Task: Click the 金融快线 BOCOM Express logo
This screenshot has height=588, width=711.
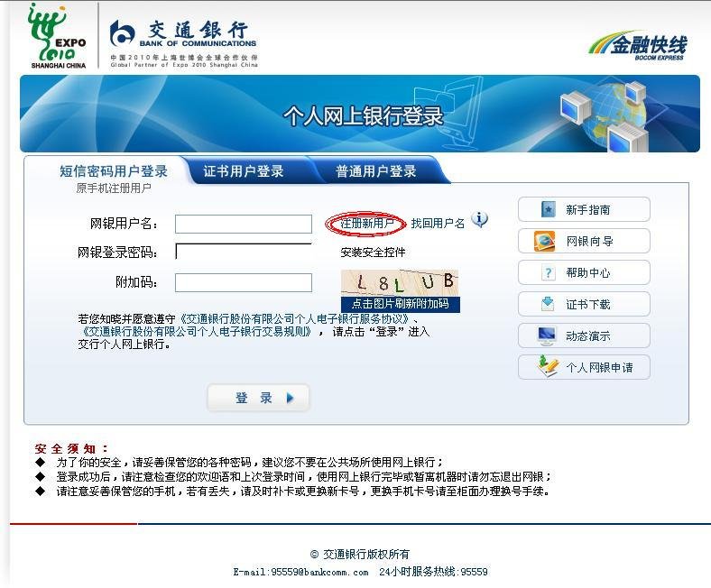Action: [639, 46]
